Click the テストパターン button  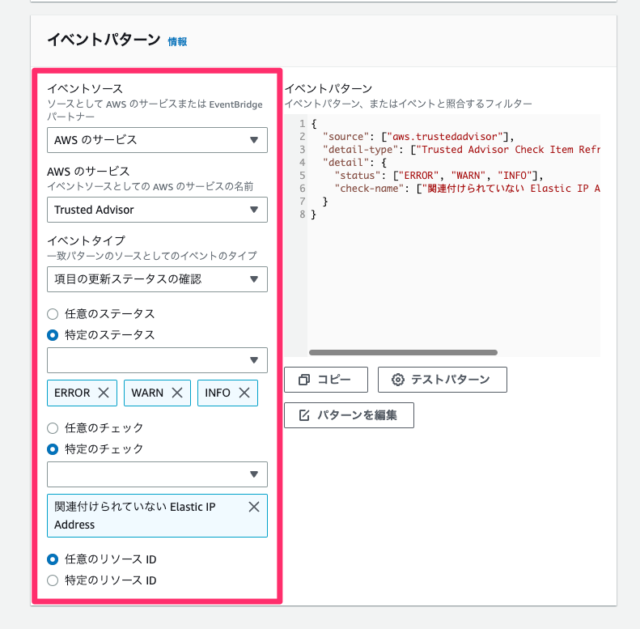[442, 380]
